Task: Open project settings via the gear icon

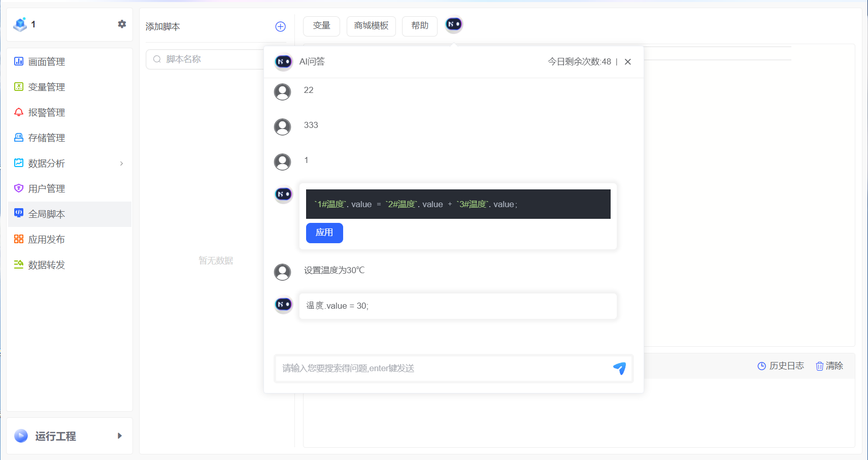Action: pyautogui.click(x=122, y=24)
